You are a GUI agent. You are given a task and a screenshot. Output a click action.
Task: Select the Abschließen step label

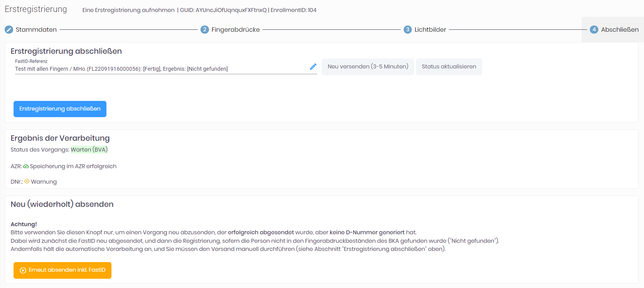tap(620, 30)
